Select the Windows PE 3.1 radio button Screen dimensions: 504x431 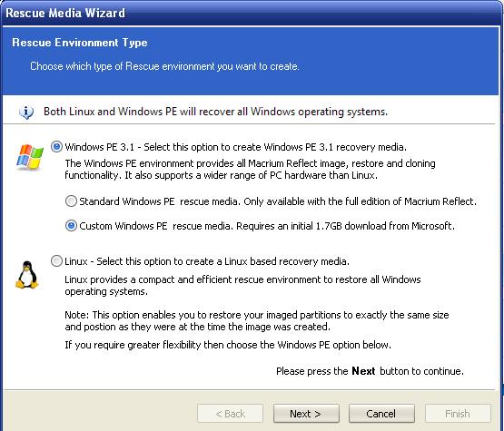point(56,147)
